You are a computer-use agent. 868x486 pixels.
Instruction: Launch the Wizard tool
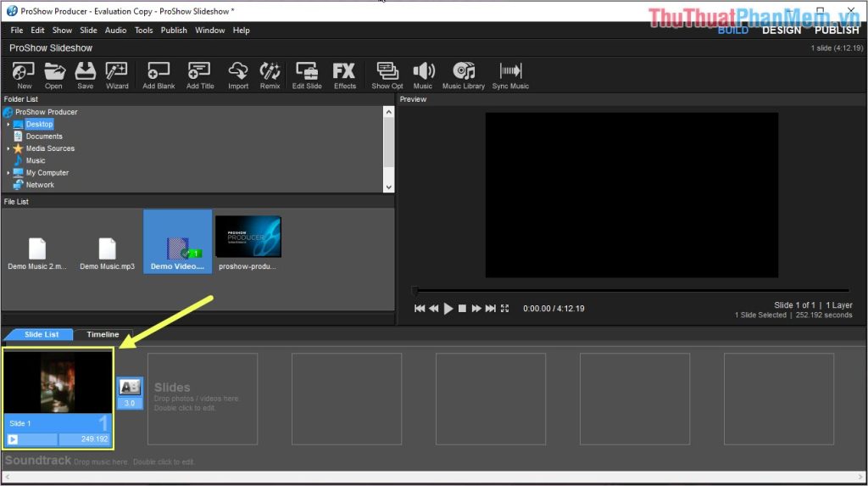tap(117, 75)
